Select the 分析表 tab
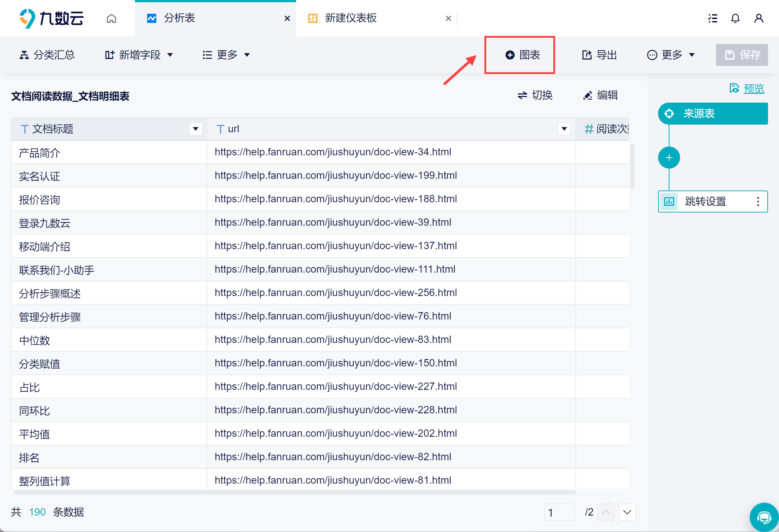 point(179,18)
